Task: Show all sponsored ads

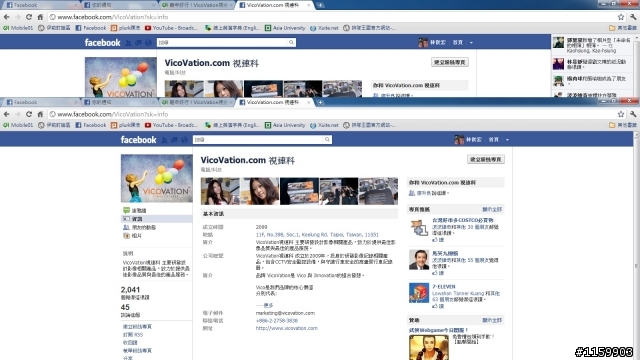Action: (492, 320)
